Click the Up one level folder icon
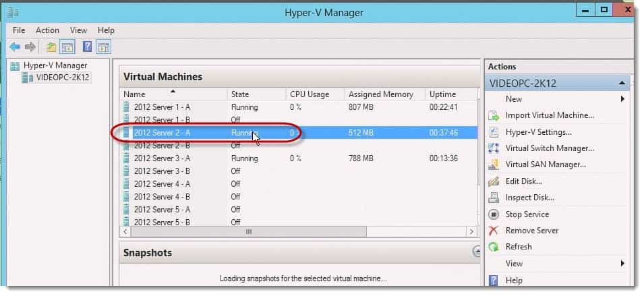The image size is (644, 296). pos(51,47)
